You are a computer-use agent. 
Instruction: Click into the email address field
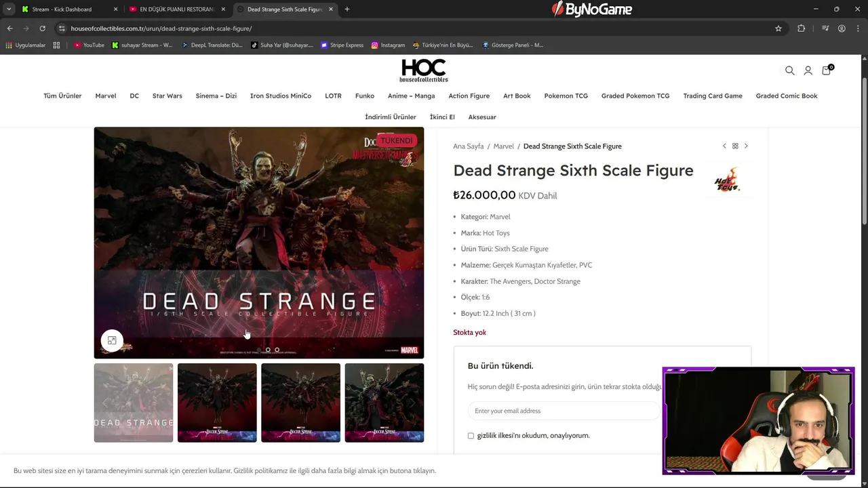(563, 411)
